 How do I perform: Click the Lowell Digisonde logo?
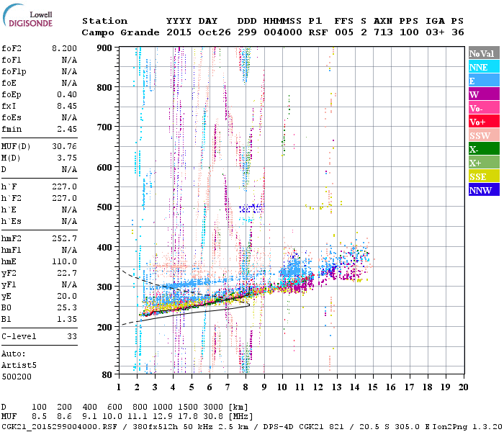pos(27,16)
